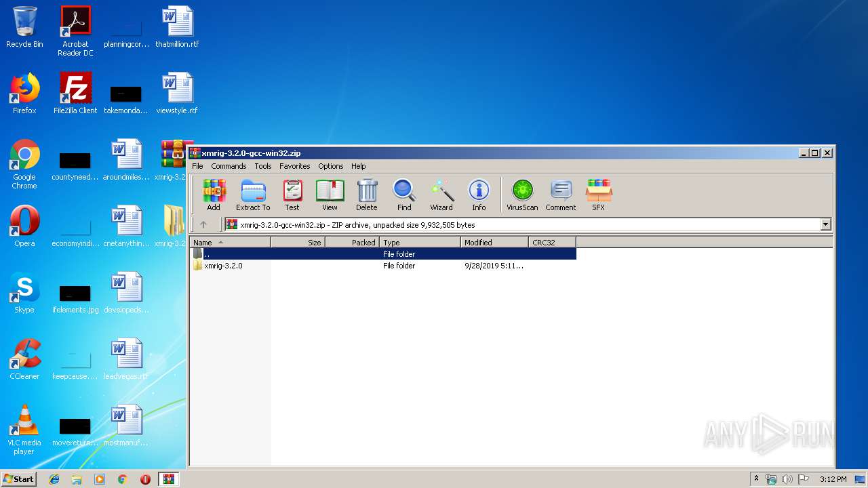Screen dimensions: 868x488
Task: Run VirusScan on the archive
Action: click(522, 195)
